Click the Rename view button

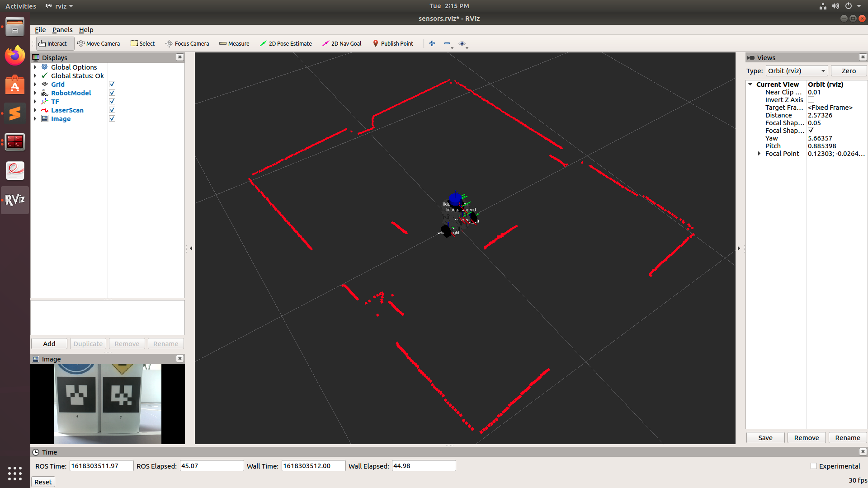(x=848, y=438)
